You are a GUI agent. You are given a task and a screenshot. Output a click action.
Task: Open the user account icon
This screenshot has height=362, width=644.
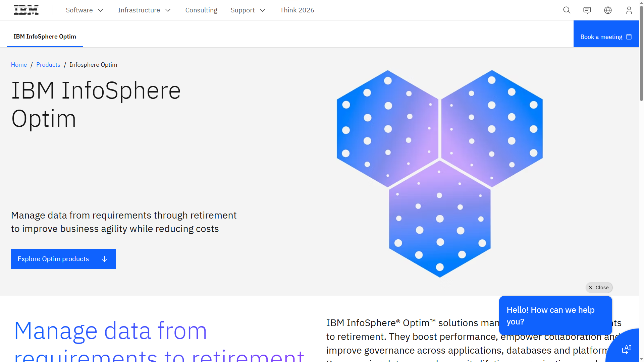629,10
